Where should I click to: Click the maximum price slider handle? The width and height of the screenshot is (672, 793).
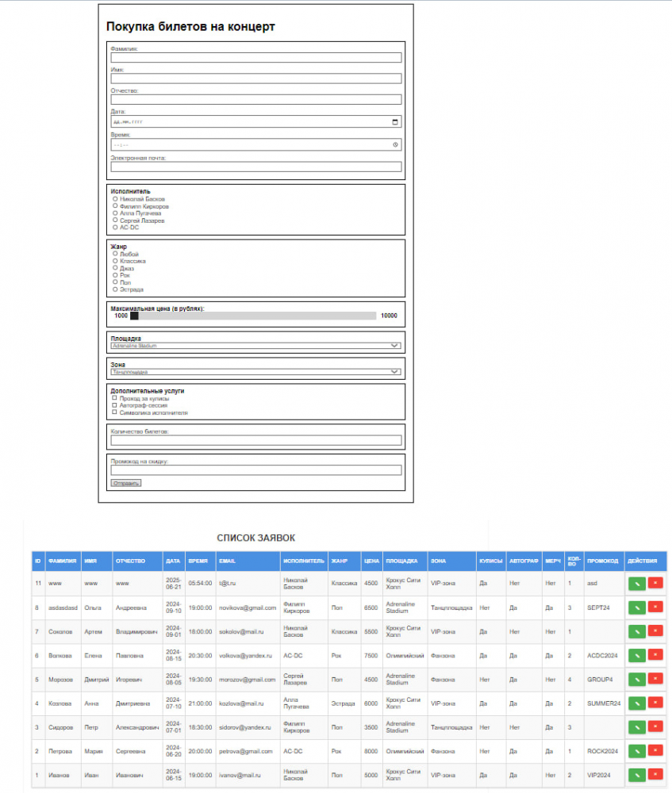click(134, 316)
